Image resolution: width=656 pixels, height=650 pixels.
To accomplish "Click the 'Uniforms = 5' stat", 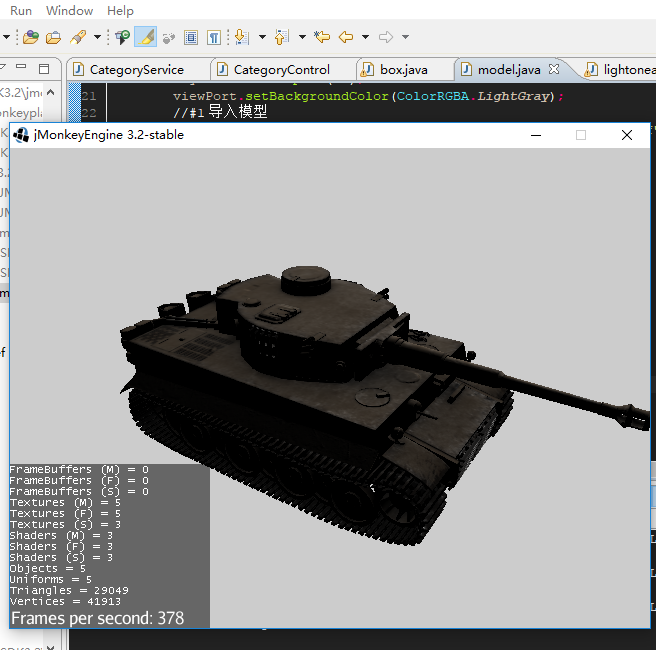I will pyautogui.click(x=51, y=579).
